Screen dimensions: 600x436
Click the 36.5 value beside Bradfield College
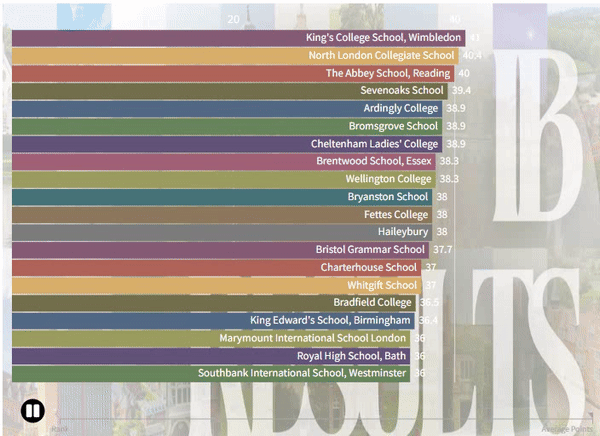click(x=429, y=303)
